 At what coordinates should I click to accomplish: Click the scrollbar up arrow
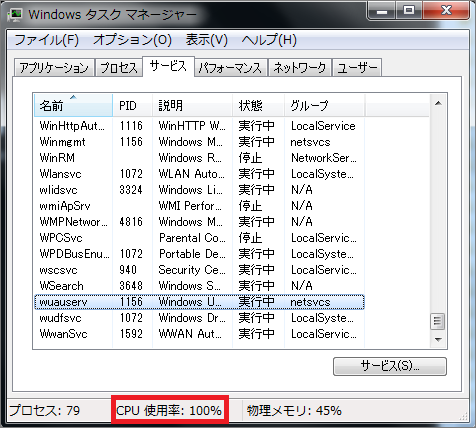pos(438,104)
